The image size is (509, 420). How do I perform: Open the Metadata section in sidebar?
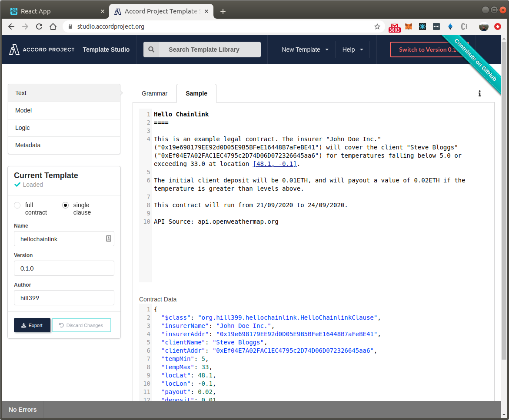tap(64, 145)
